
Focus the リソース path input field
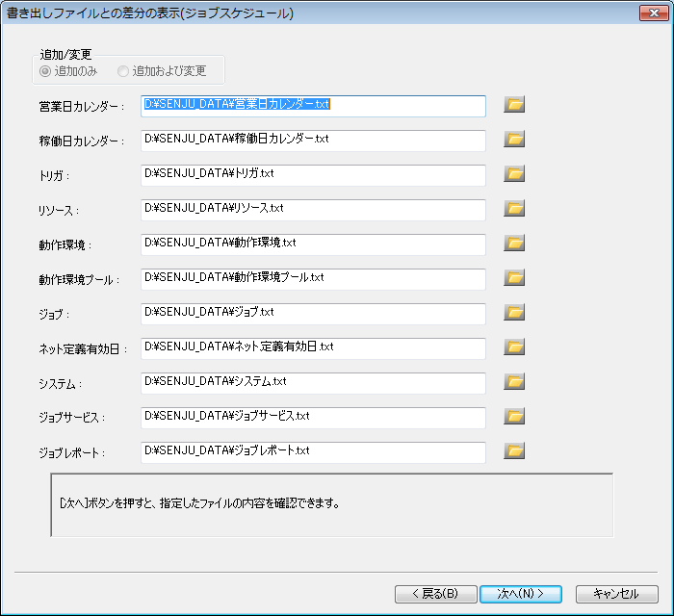pyautogui.click(x=313, y=210)
